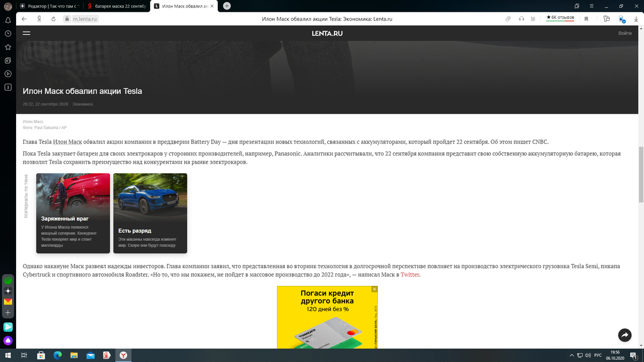Click the headphones read-aloud icon
Screen dimensions: 644x362
pyautogui.click(x=521, y=19)
